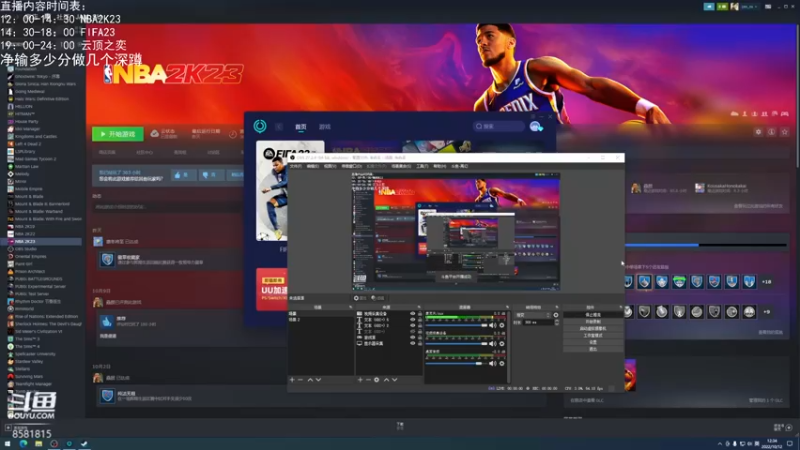The width and height of the screenshot is (800, 450).
Task: Lock the second source row
Action: coord(420,319)
